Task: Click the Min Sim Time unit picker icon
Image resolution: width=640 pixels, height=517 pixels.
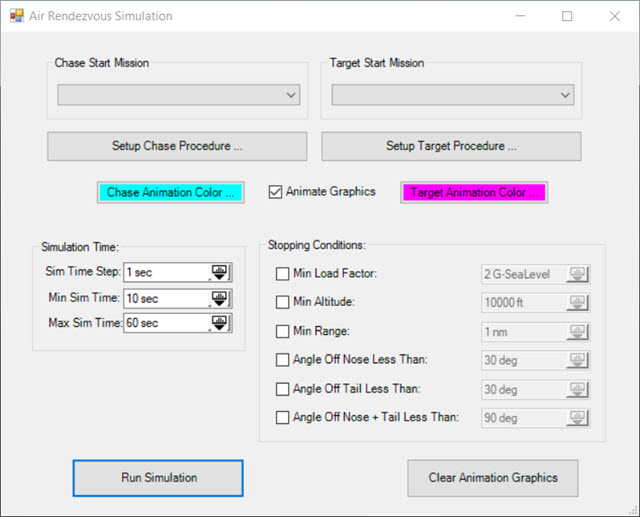Action: click(x=220, y=298)
